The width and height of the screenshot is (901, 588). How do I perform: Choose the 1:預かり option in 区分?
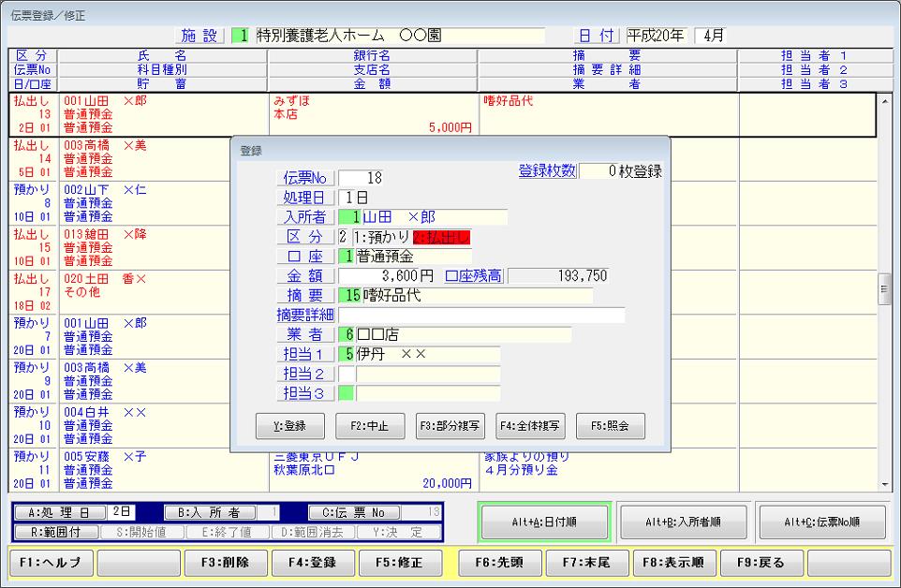click(381, 238)
